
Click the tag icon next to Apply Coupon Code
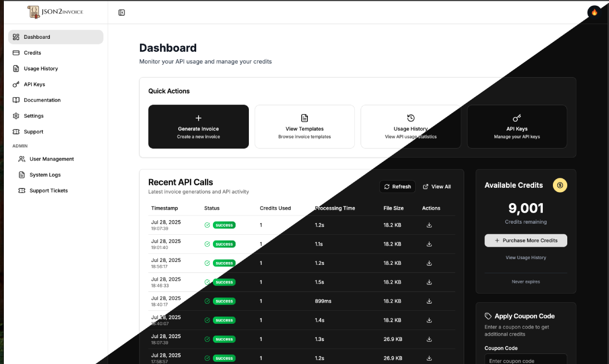pos(488,316)
